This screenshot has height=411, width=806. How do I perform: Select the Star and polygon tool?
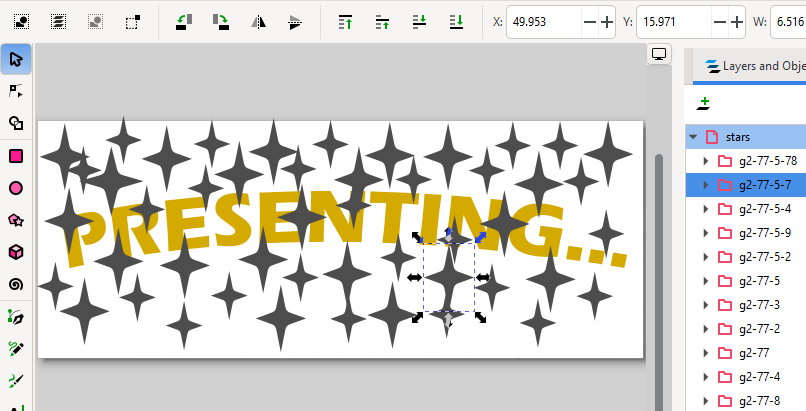coord(16,220)
